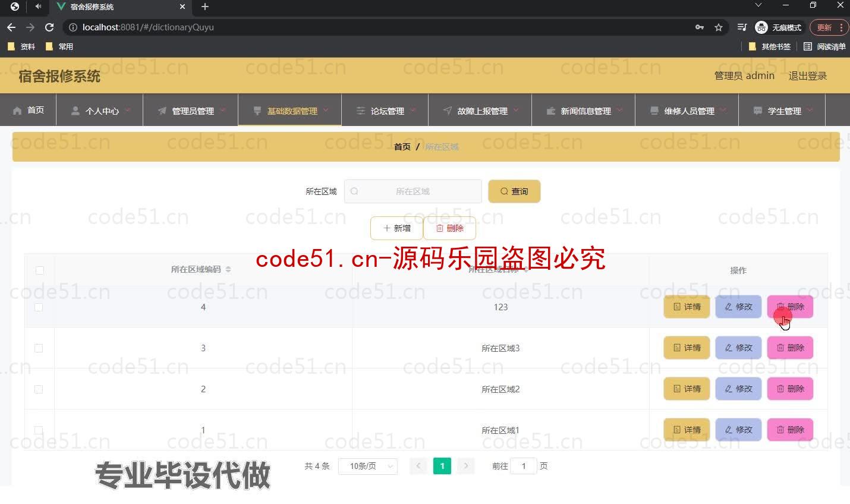
Task: Open the 资料 bookmark folder
Action: coord(21,46)
